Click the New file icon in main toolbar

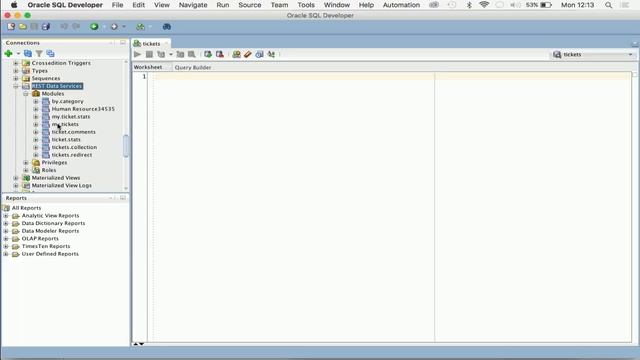point(11,27)
